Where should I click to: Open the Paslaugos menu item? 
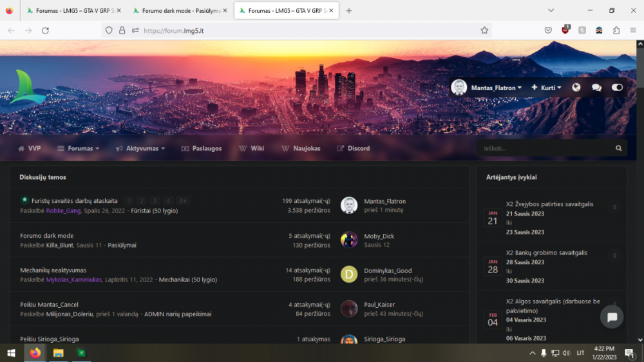202,148
